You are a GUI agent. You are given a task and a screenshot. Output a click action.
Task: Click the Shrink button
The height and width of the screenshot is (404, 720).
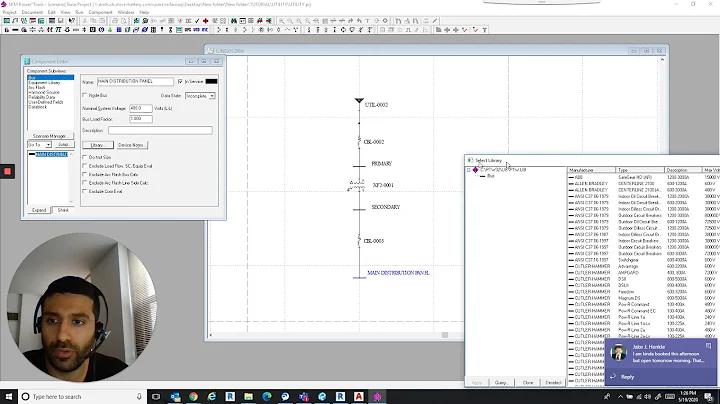coord(63,210)
